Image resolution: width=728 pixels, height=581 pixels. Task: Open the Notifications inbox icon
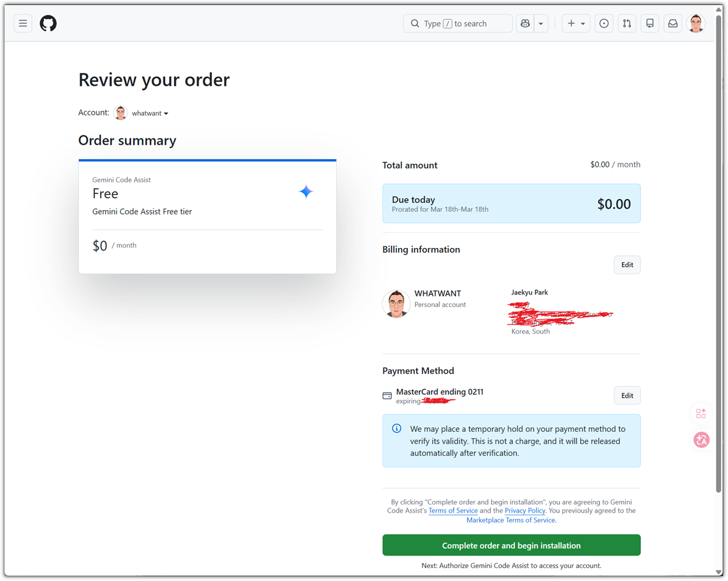click(673, 23)
